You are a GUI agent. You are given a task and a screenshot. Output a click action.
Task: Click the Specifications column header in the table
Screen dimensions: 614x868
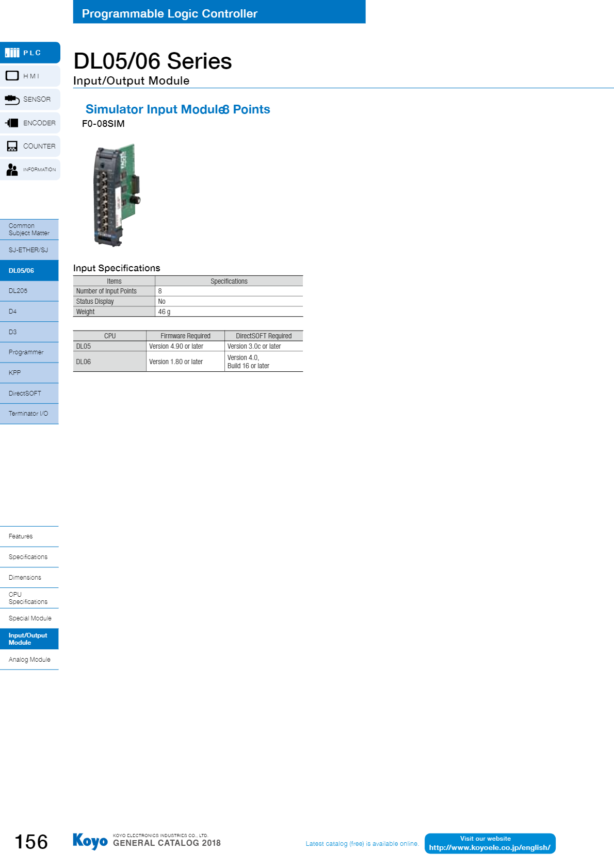229,281
